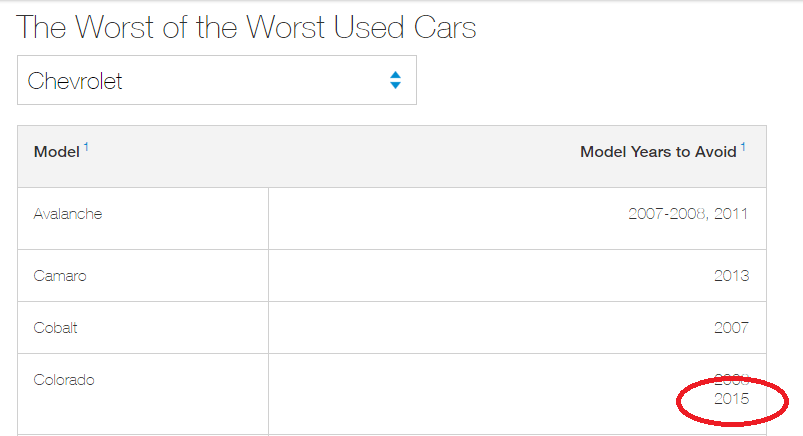This screenshot has height=436, width=803.
Task: Click the Chevrolet text in the selector
Action: [x=75, y=81]
